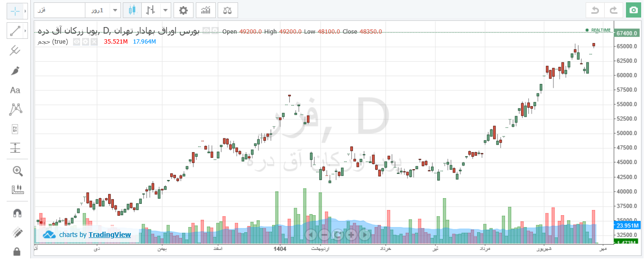Screen dimensions: 644x264
Task: Open chart properties gear settings
Action: pos(184,9)
